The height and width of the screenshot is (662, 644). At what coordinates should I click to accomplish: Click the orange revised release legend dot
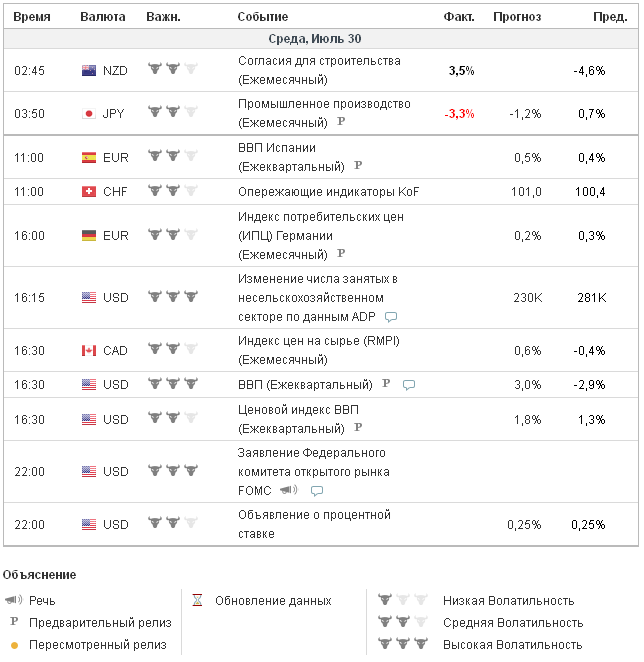(x=14, y=645)
